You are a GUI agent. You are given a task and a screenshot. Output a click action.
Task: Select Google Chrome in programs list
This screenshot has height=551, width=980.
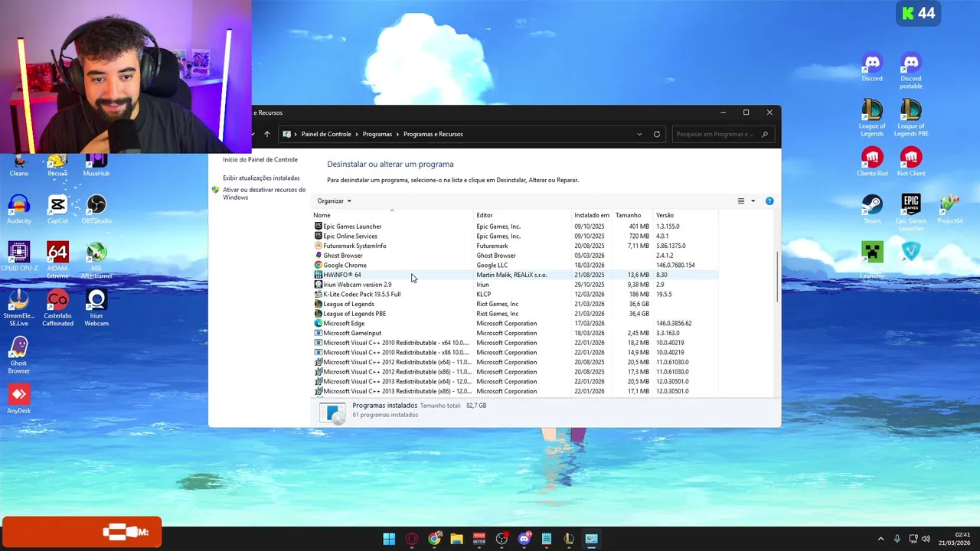coord(516,266)
